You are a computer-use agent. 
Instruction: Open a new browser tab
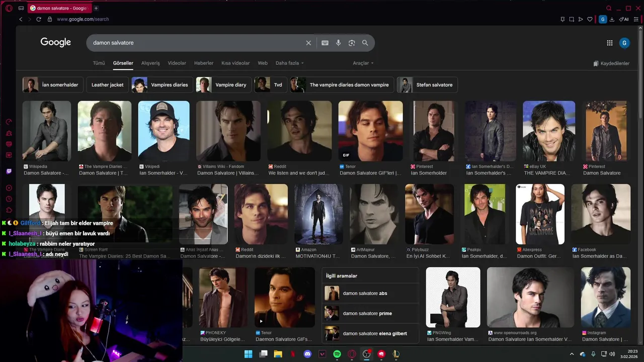tap(96, 8)
